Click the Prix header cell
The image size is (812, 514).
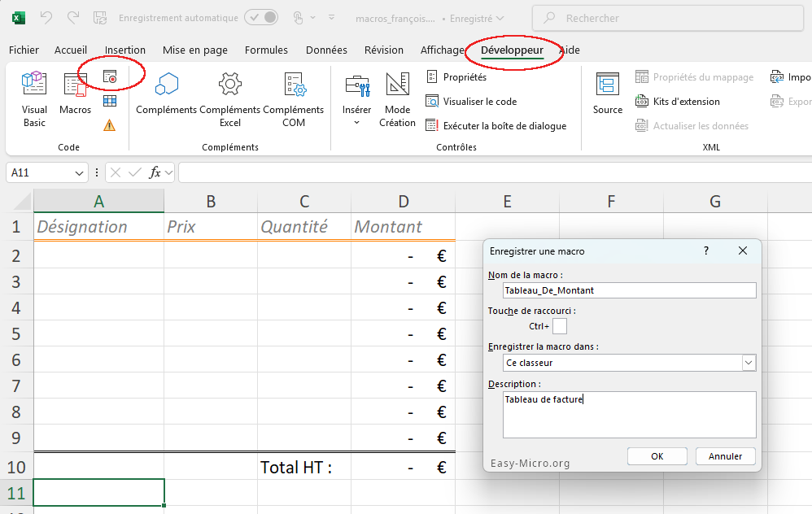pos(211,227)
